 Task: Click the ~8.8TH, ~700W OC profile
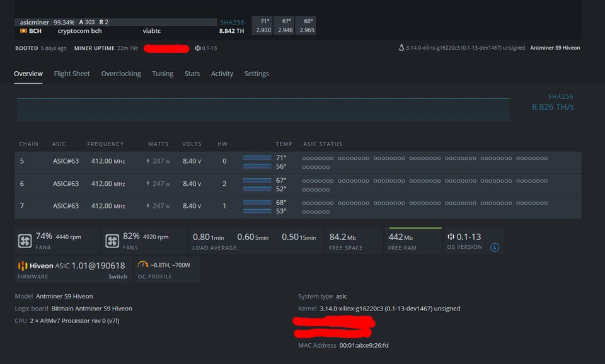point(170,265)
